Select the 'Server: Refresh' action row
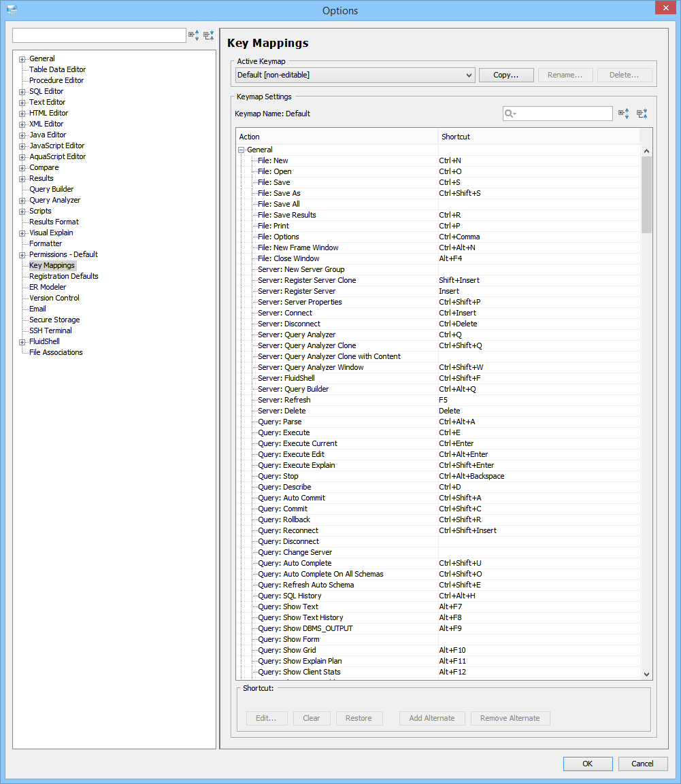The image size is (681, 784). pos(438,400)
